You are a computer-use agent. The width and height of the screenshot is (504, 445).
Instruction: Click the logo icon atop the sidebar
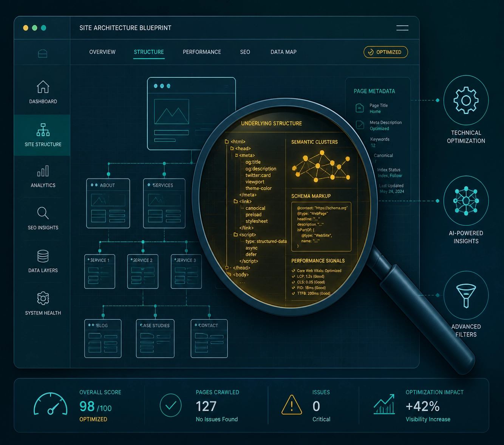[43, 54]
